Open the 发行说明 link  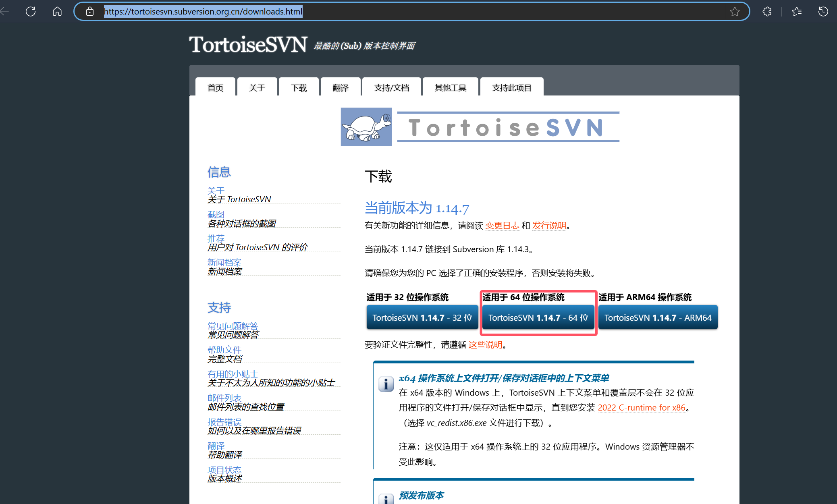click(x=549, y=226)
